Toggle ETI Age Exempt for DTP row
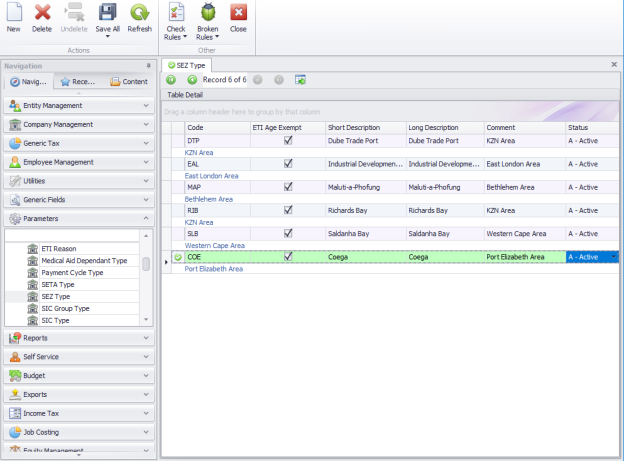The image size is (624, 461). tap(288, 141)
